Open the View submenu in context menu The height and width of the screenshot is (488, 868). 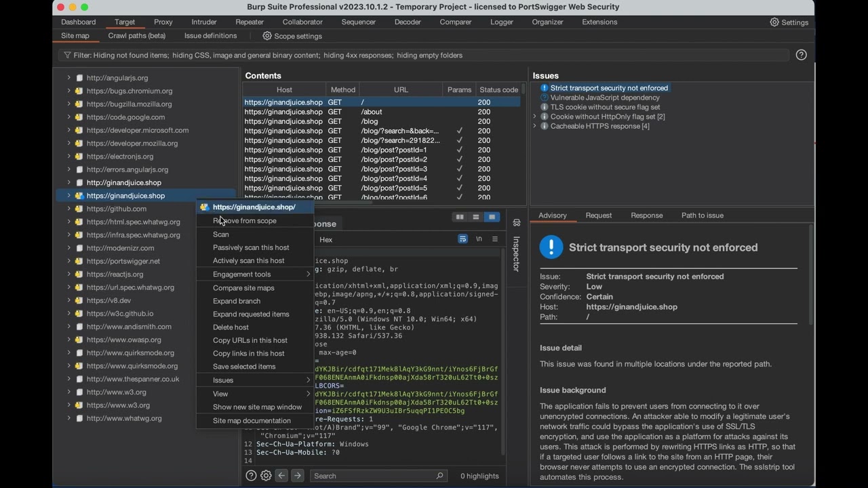point(255,394)
